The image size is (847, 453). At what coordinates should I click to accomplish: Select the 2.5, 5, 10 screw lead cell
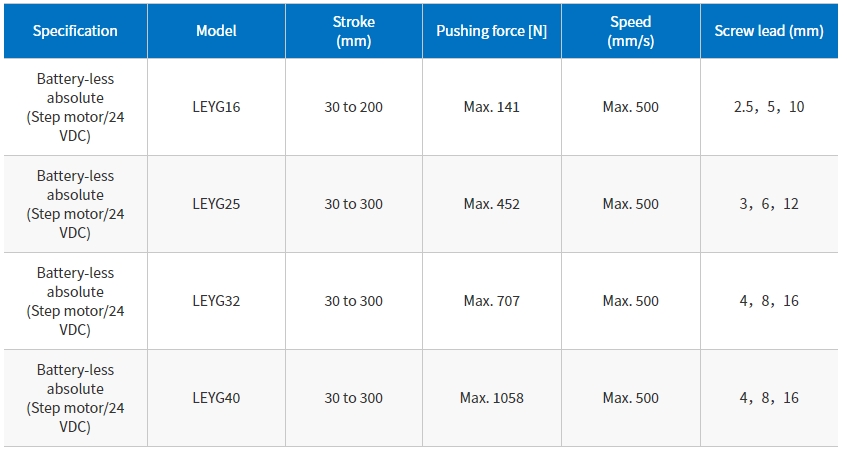coord(769,107)
